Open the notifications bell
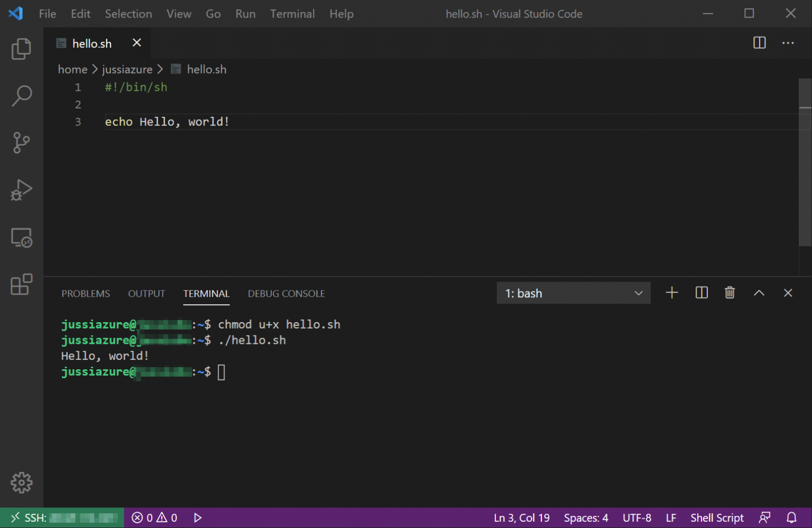Image resolution: width=812 pixels, height=528 pixels. pyautogui.click(x=791, y=517)
